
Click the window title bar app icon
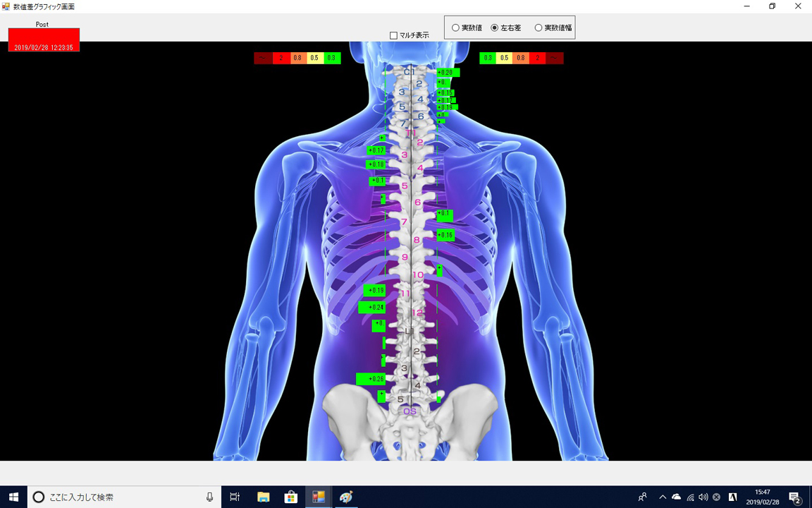[x=6, y=6]
